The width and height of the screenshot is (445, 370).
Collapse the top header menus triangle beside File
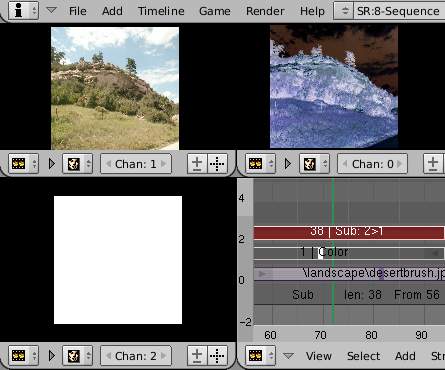[51, 11]
